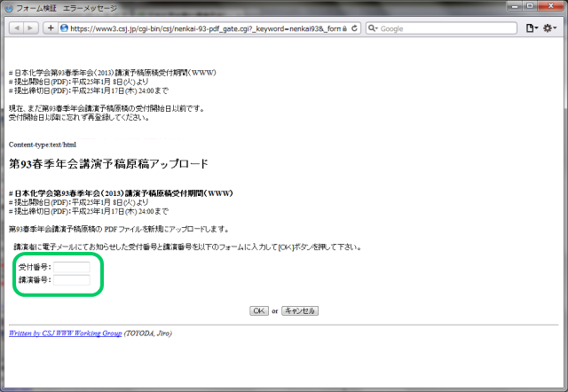
Task: Click the browser Forward arrow button
Action: coord(31,28)
